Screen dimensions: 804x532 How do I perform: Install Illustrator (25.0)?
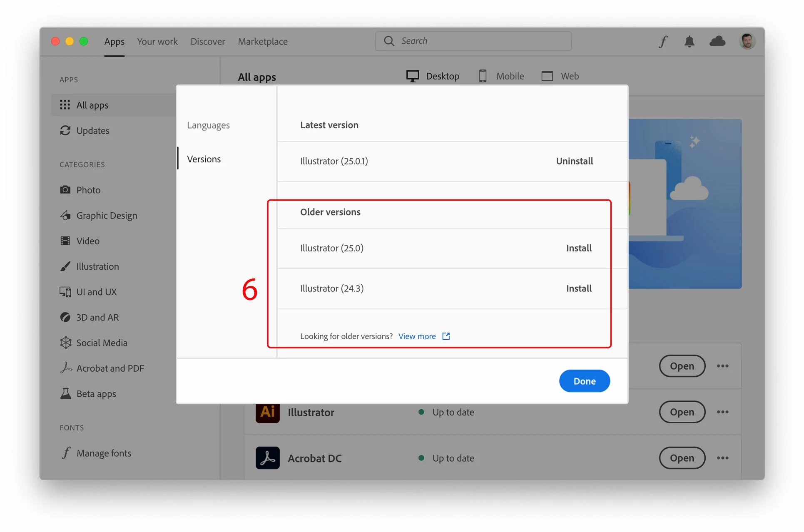[578, 248]
